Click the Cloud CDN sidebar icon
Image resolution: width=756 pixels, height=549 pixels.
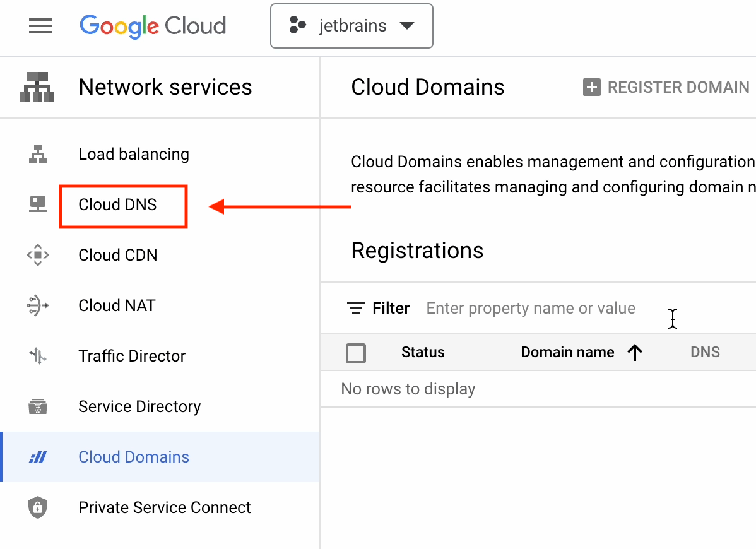(x=38, y=255)
